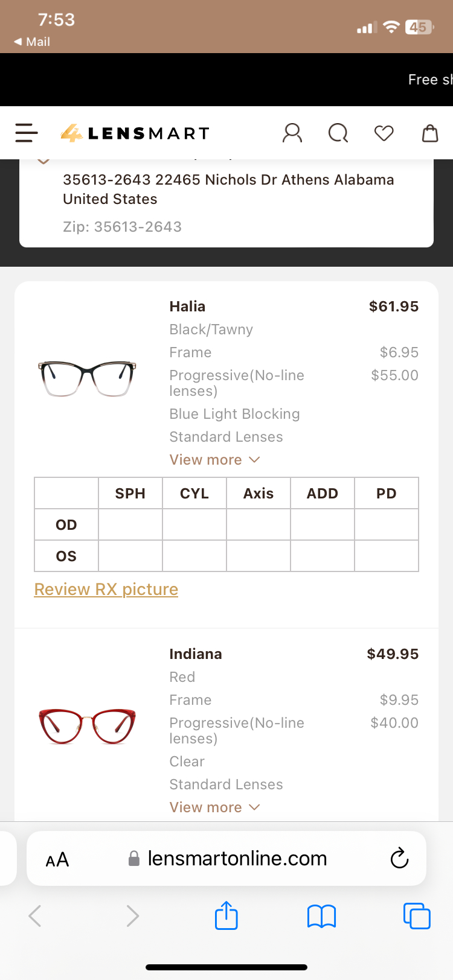453x980 pixels.
Task: Return to the Mail app
Action: (33, 42)
